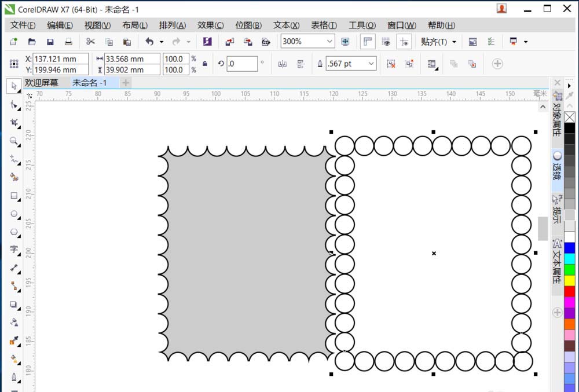Click the Undo icon on the toolbar
This screenshot has width=579, height=392.
point(149,41)
